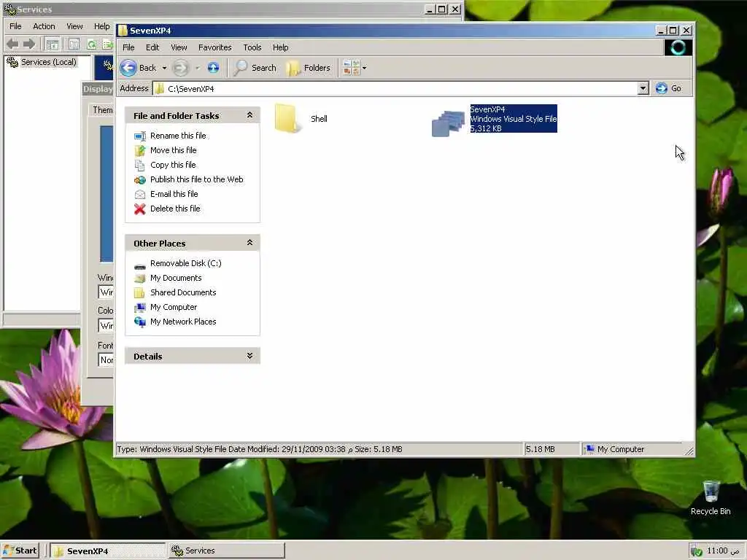Click the Back arrow in Services toolbar
Image resolution: width=747 pixels, height=560 pixels.
(x=13, y=44)
